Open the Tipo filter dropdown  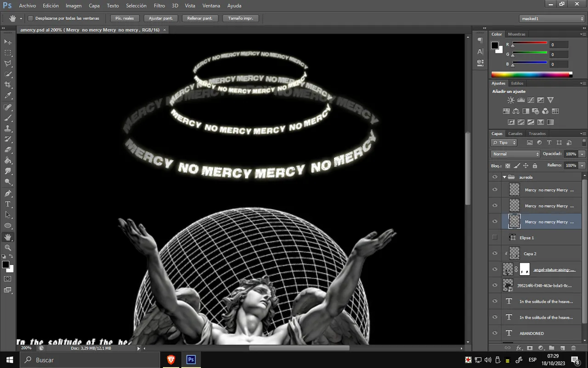[504, 143]
